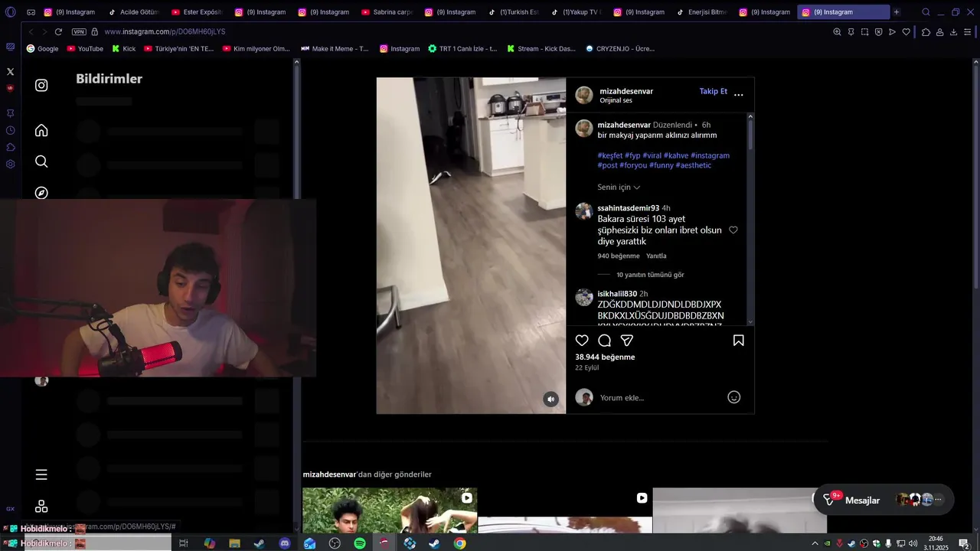This screenshot has height=551, width=980.
Task: Switch to the 'Enerjisi Bitme' tab
Action: tap(701, 12)
